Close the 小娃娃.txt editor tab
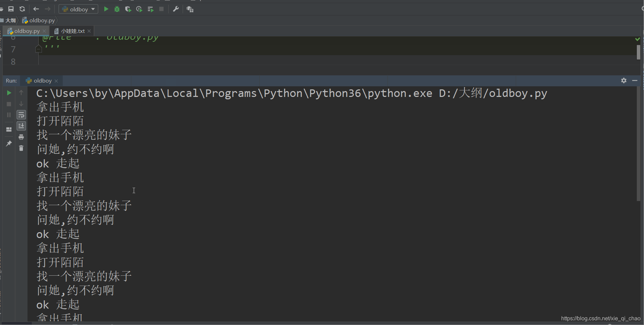The width and height of the screenshot is (644, 325). click(89, 31)
